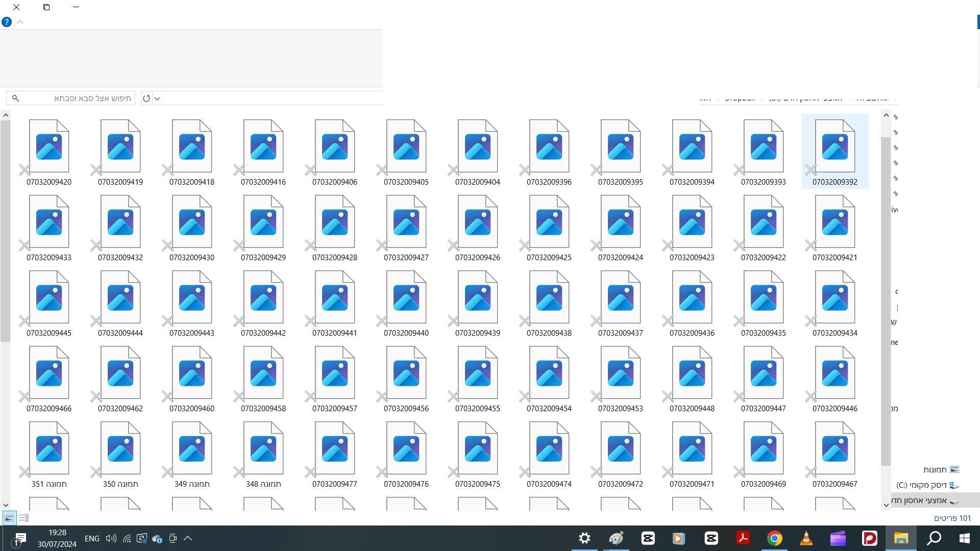
Task: Select the image icon for 07032009467
Action: (835, 448)
